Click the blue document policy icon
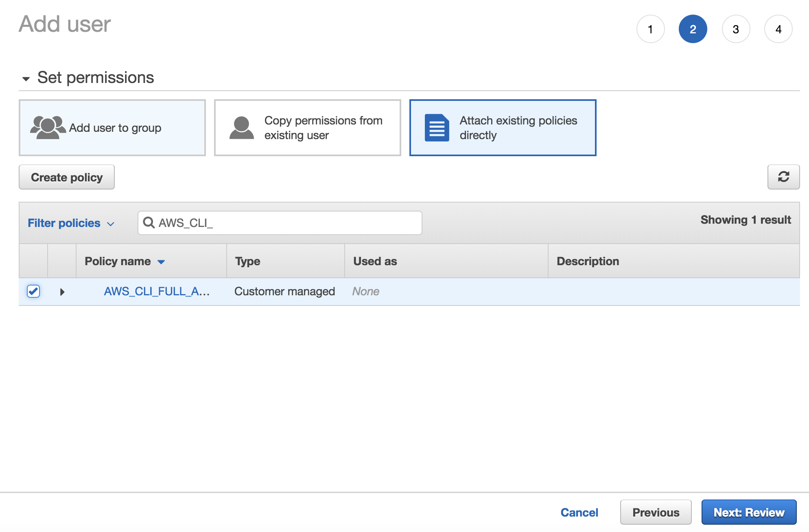809x532 pixels. (437, 128)
